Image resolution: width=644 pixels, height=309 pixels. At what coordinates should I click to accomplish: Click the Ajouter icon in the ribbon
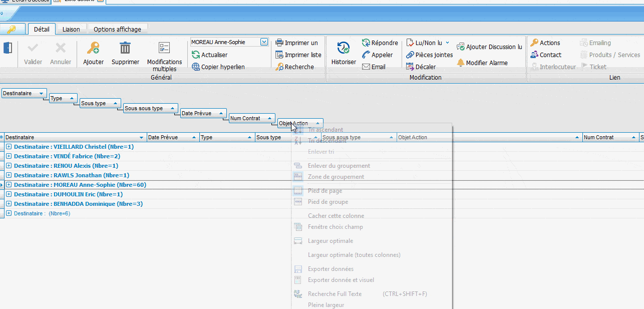tap(93, 49)
